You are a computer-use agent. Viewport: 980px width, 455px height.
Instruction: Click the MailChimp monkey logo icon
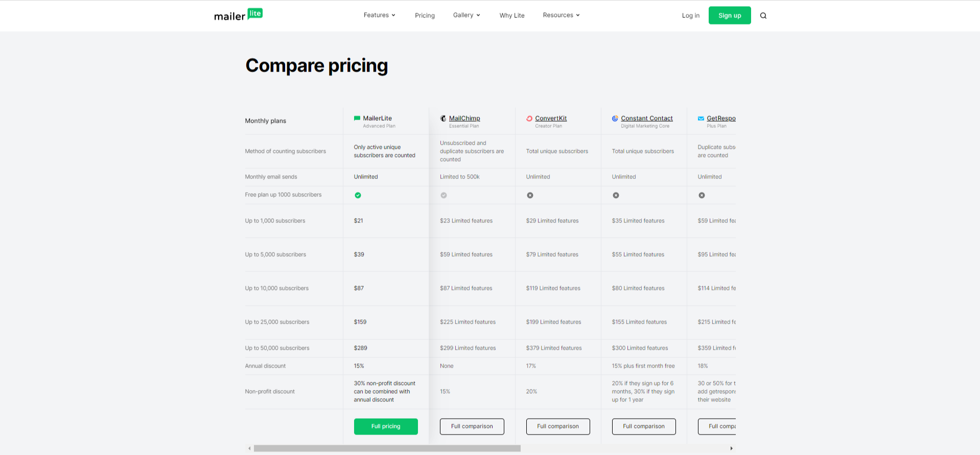click(x=443, y=118)
